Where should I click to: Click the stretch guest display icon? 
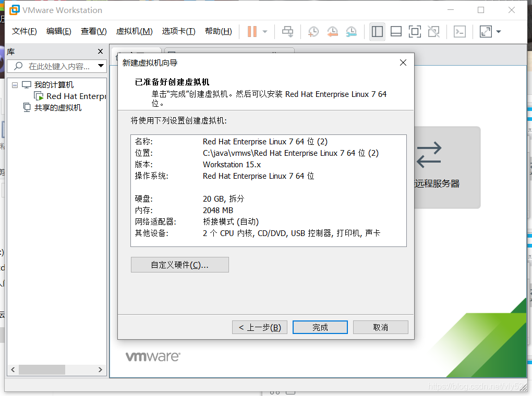point(486,32)
